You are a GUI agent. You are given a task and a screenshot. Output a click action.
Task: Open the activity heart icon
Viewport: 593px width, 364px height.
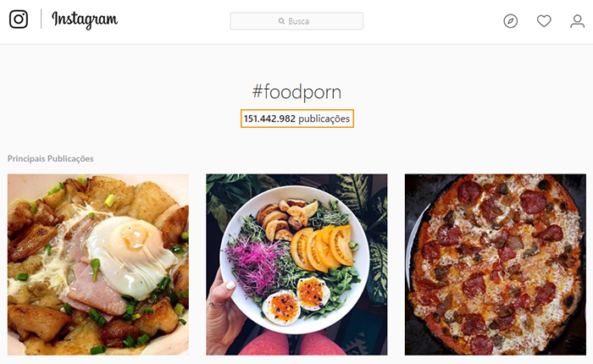544,21
